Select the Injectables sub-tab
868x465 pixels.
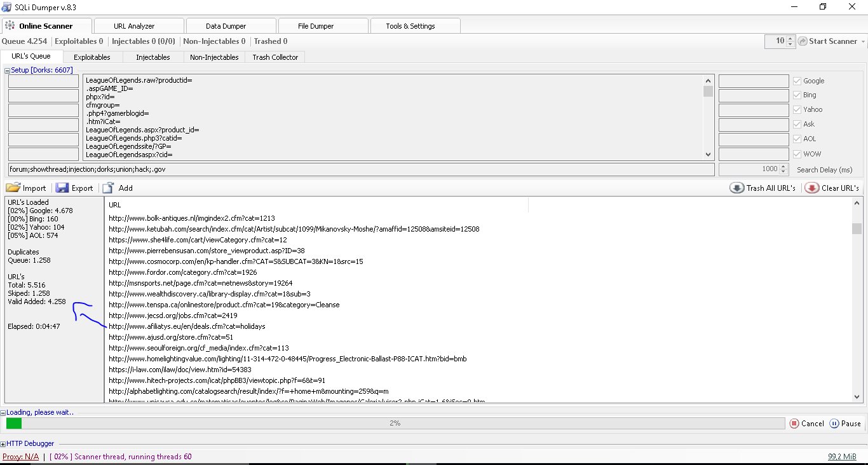153,57
